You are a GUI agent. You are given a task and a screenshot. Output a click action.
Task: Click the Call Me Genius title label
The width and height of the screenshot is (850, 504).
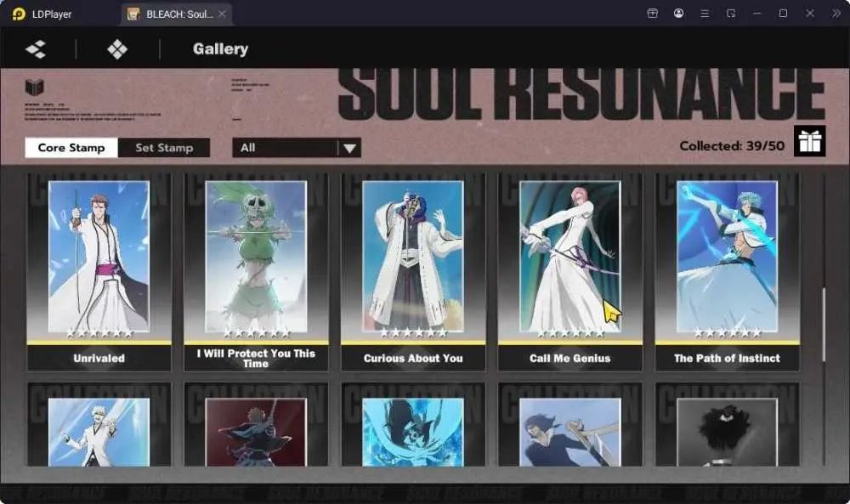[x=570, y=358]
